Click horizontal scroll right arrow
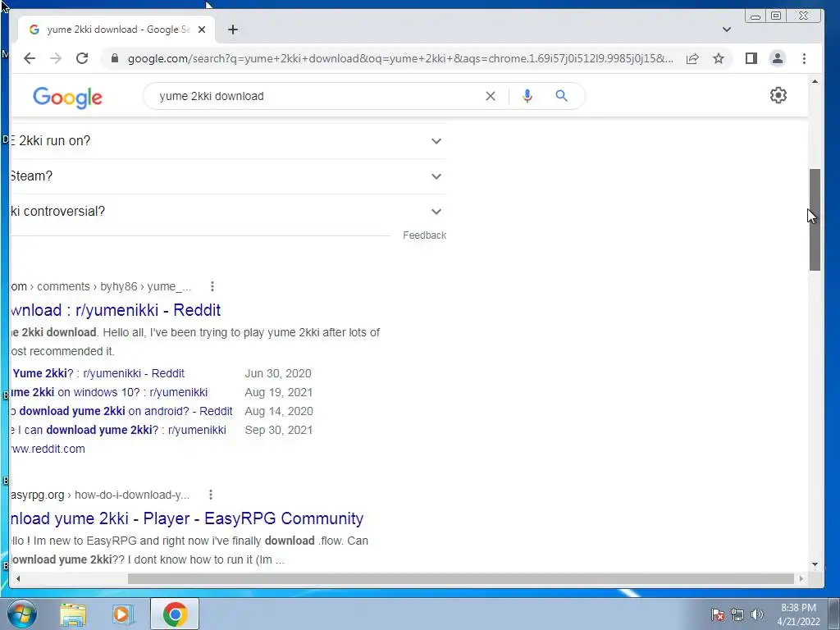 [801, 578]
